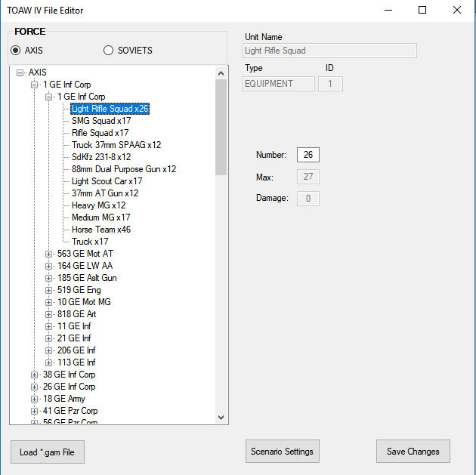Click the ID field showing 1
Screen dimensions: 476x475
pos(330,84)
